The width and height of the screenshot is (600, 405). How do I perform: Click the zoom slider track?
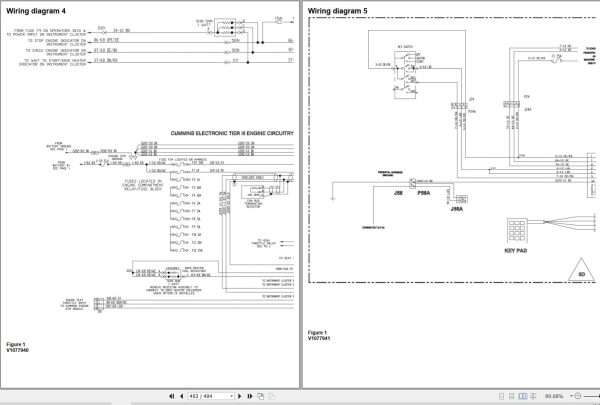591,396
